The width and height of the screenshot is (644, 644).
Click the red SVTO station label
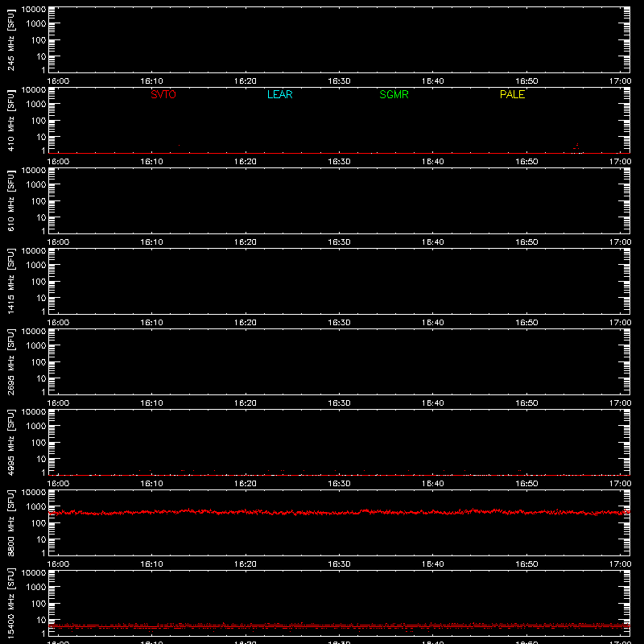point(163,94)
